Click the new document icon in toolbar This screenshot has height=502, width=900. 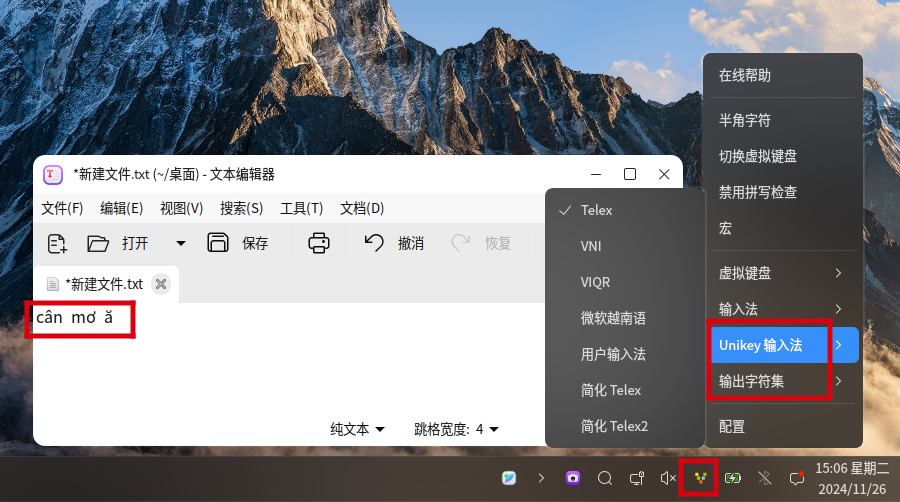point(57,243)
